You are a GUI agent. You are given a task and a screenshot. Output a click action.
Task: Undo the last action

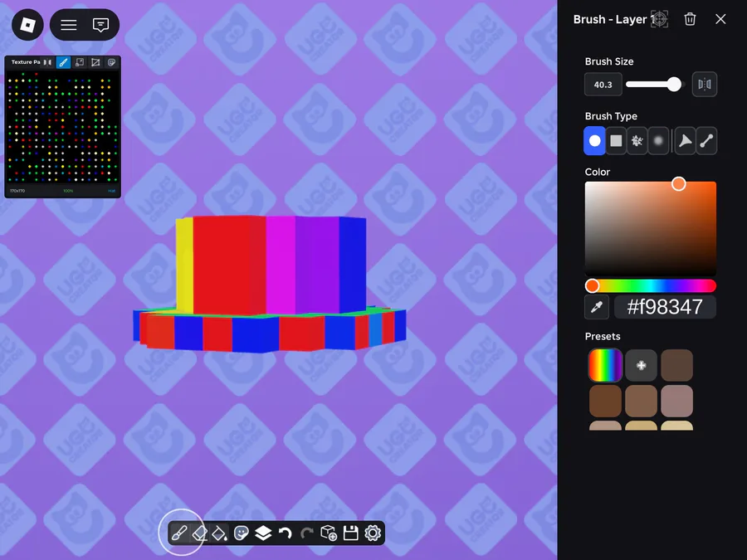[285, 533]
